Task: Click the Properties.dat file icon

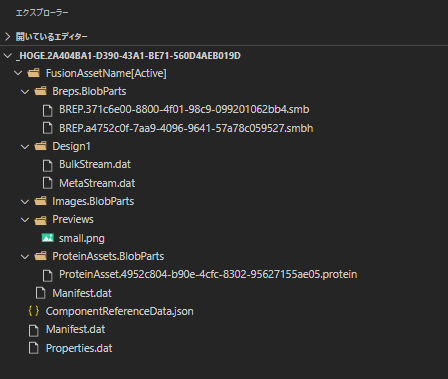Action: (x=34, y=348)
